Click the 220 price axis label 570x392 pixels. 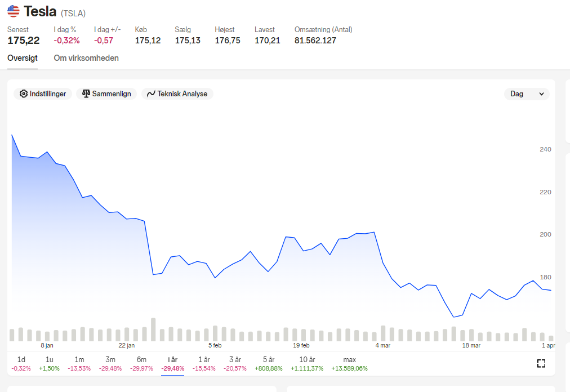point(545,192)
